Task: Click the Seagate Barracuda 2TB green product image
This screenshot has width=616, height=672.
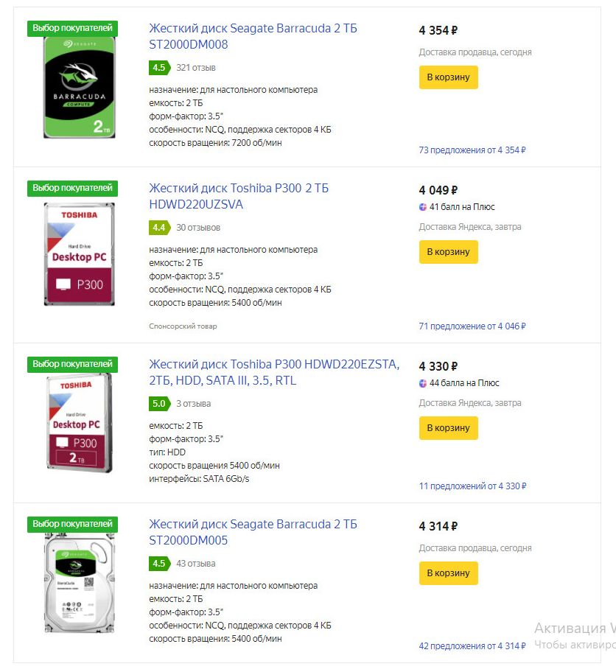Action: 80,88
